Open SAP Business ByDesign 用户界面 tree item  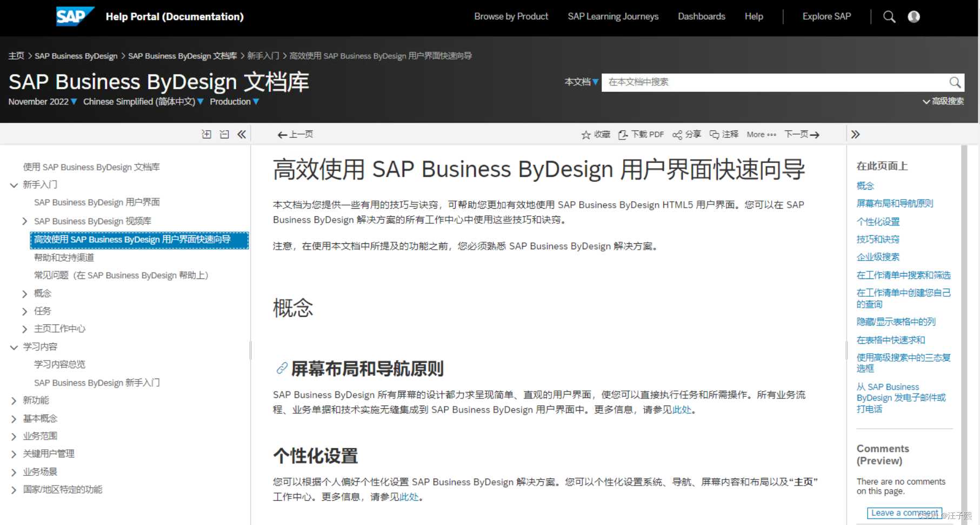pyautogui.click(x=97, y=202)
